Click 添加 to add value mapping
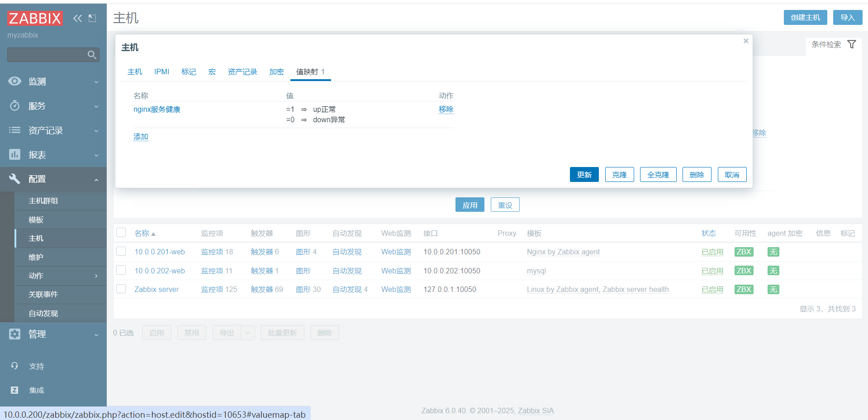Viewport: 868px width, 420px height. 141,137
